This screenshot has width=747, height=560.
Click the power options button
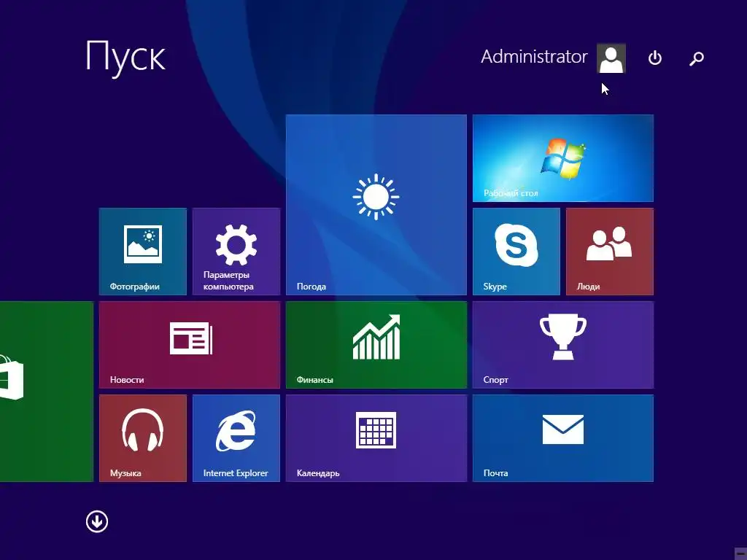click(655, 58)
